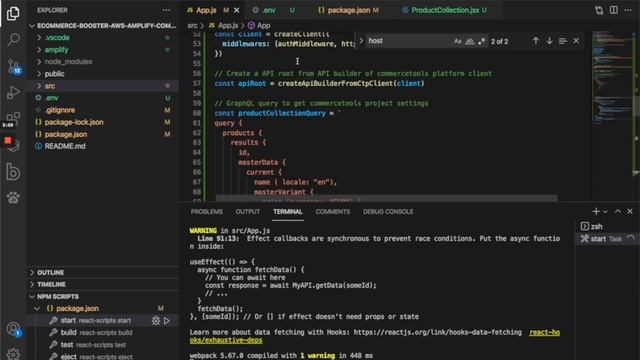Open Source Control view with badge

tap(13, 67)
